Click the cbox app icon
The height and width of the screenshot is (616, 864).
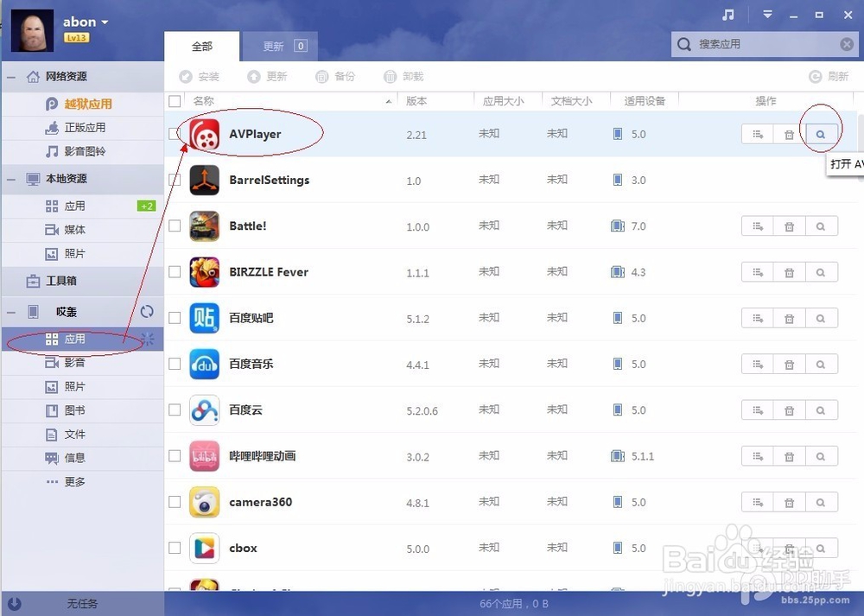(205, 549)
